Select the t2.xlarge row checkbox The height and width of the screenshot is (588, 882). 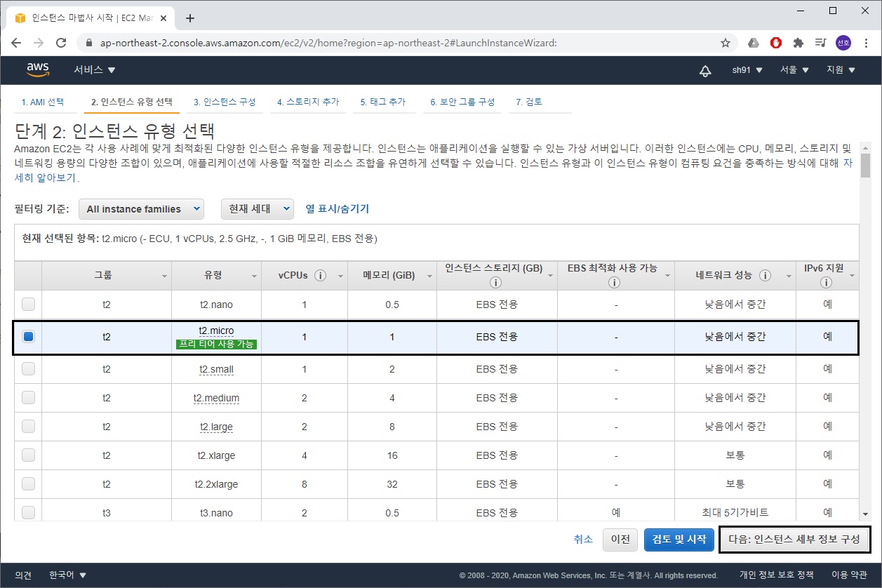pyautogui.click(x=28, y=455)
